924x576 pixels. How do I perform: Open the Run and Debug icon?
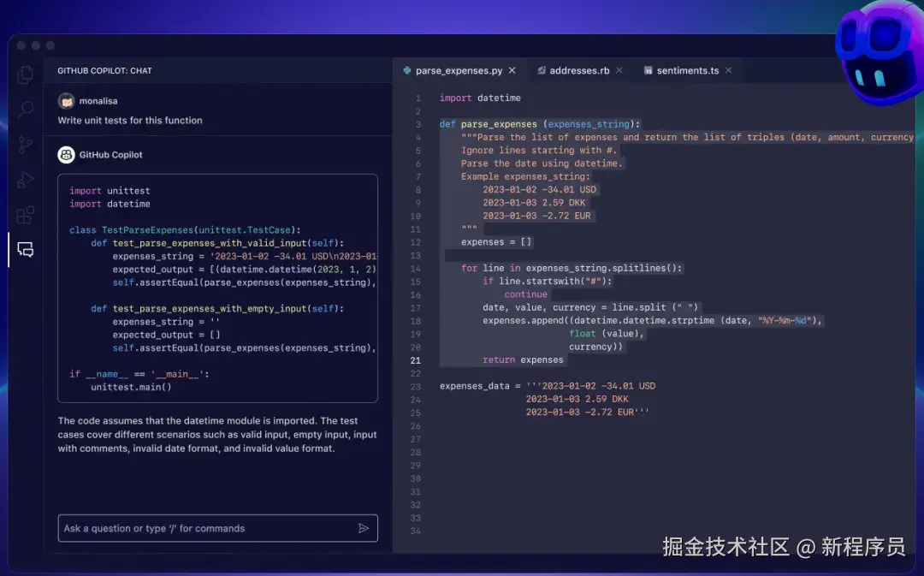point(26,180)
